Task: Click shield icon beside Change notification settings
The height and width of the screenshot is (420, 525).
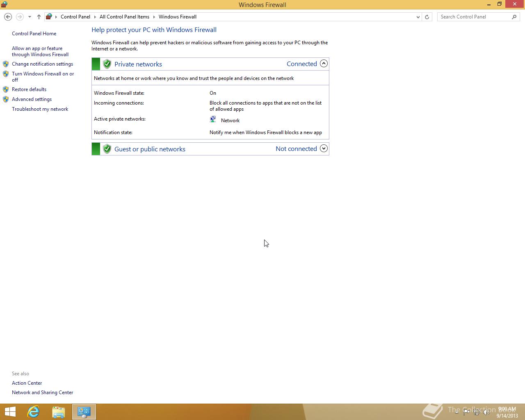Action: click(6, 64)
